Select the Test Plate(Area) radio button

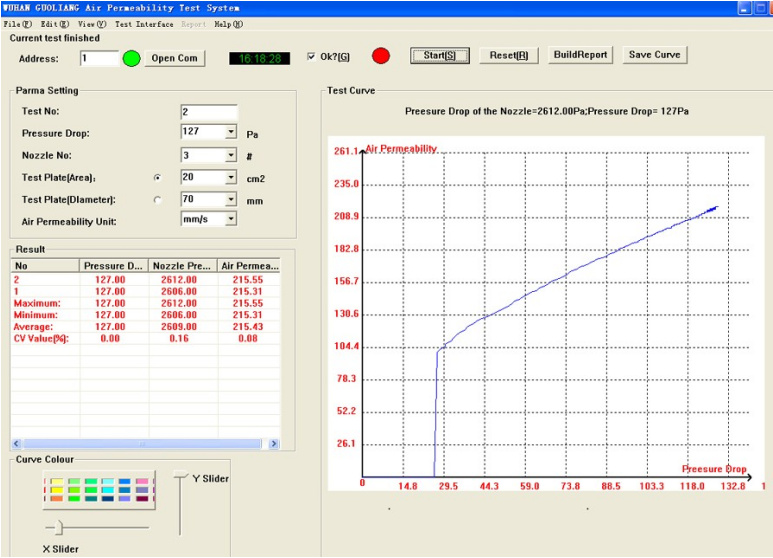(x=157, y=177)
